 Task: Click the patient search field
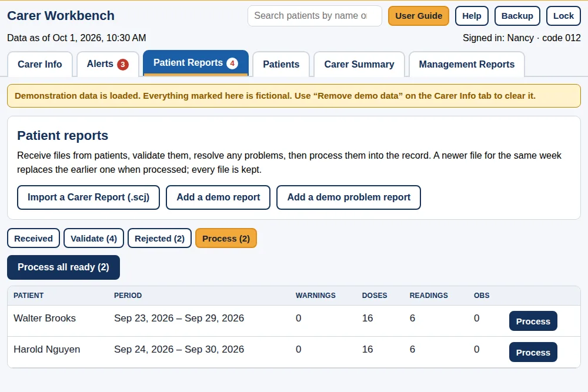315,16
